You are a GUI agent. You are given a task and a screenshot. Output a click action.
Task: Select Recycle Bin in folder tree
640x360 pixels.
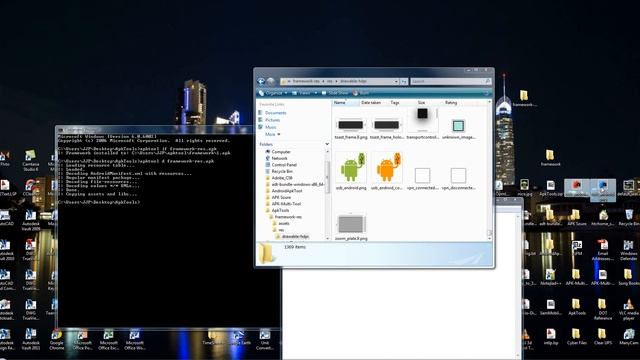point(279,171)
